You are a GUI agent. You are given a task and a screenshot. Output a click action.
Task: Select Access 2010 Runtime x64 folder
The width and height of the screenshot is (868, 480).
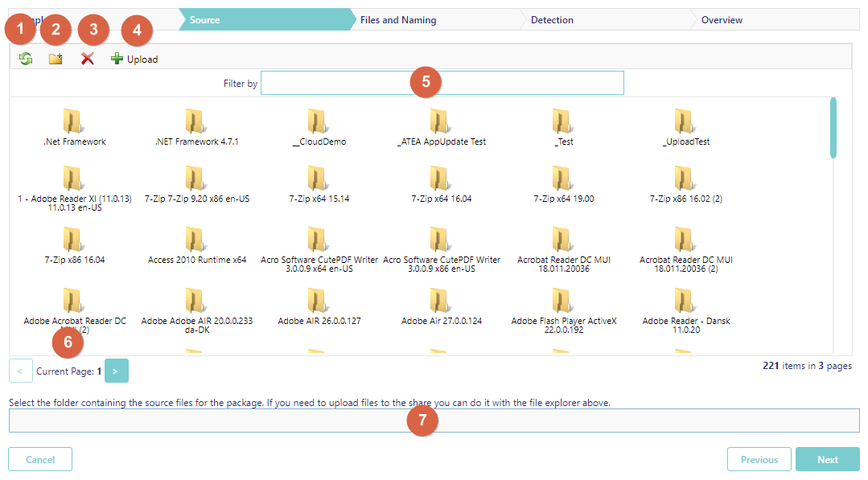(196, 240)
